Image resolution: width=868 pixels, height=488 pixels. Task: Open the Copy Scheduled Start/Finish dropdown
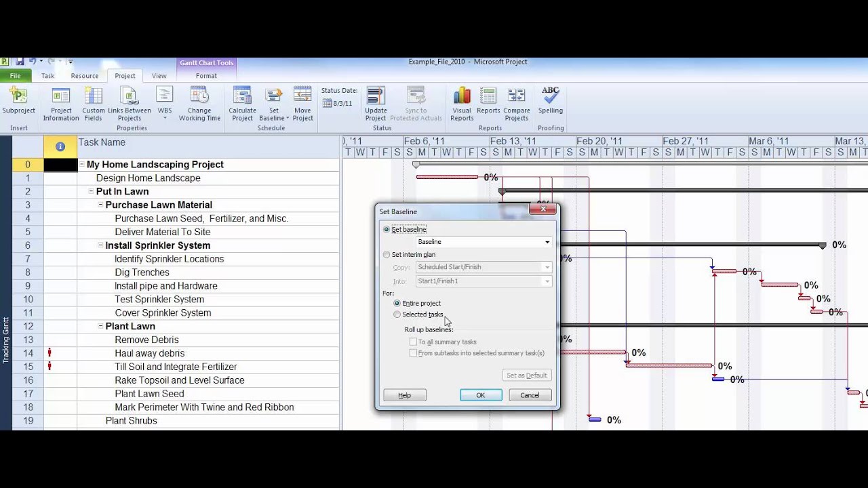pyautogui.click(x=547, y=267)
